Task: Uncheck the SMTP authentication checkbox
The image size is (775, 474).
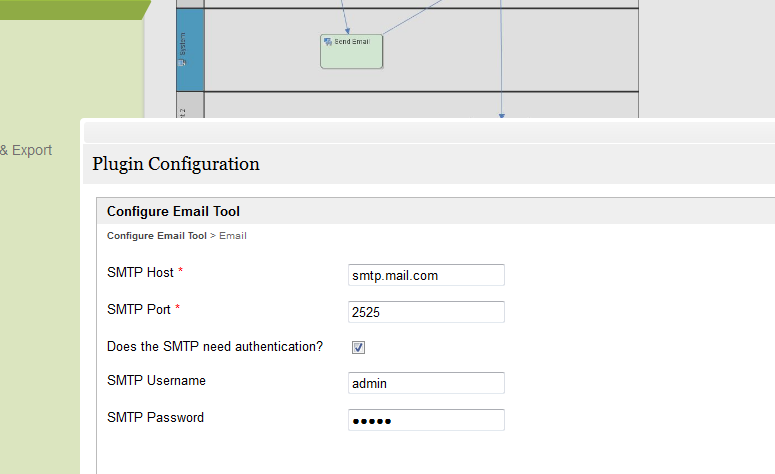Action: [x=358, y=347]
